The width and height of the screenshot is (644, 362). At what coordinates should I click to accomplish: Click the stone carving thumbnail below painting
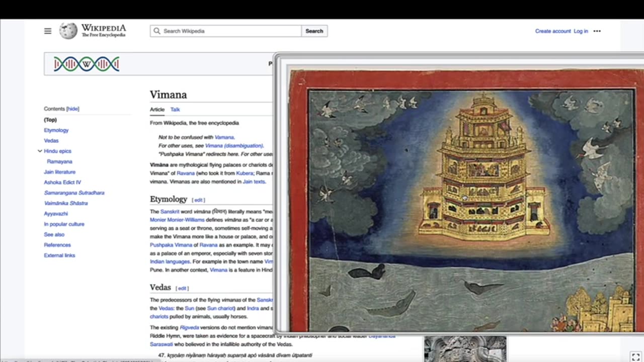[x=465, y=348]
